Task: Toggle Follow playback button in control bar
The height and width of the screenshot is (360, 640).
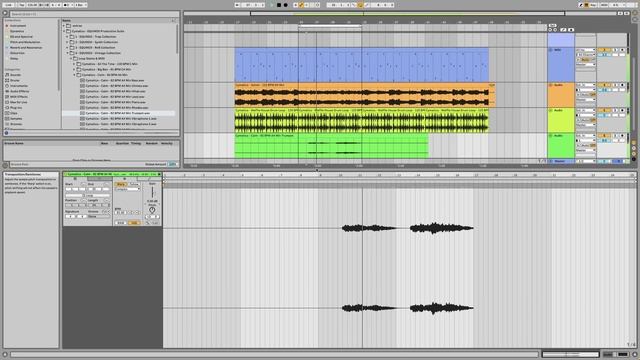Action: click(238, 5)
